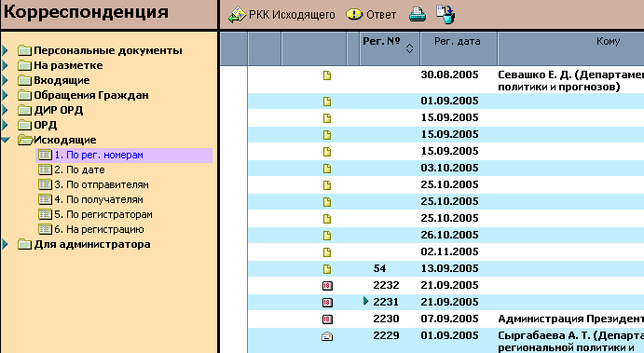Select the Исходящие folder label
Image resolution: width=644 pixels, height=353 pixels.
pyautogui.click(x=65, y=140)
